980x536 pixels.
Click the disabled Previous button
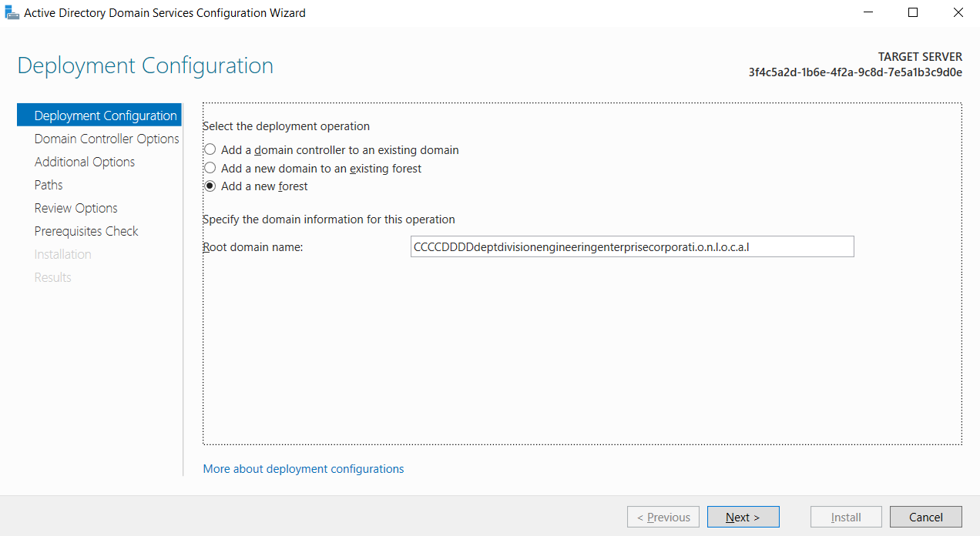tap(663, 517)
